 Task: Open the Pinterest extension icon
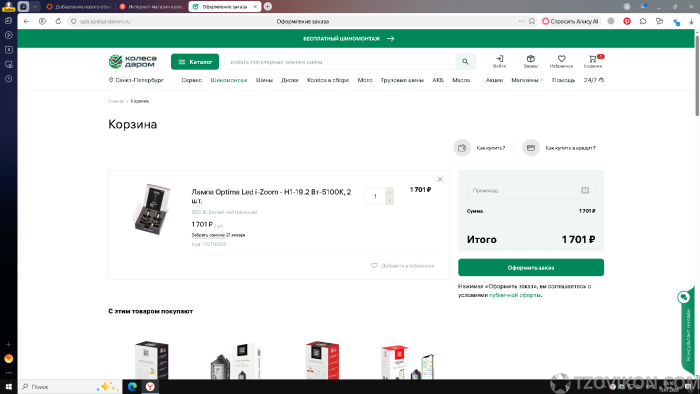tap(627, 21)
